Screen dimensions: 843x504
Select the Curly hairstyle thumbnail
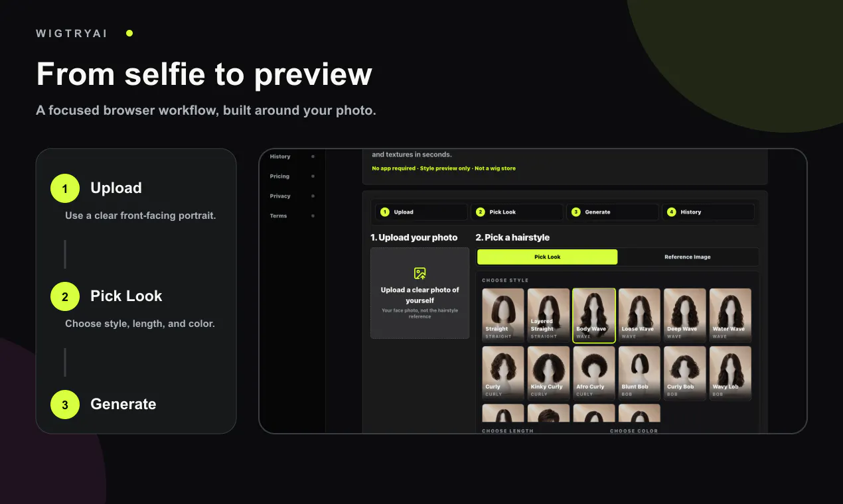click(503, 373)
